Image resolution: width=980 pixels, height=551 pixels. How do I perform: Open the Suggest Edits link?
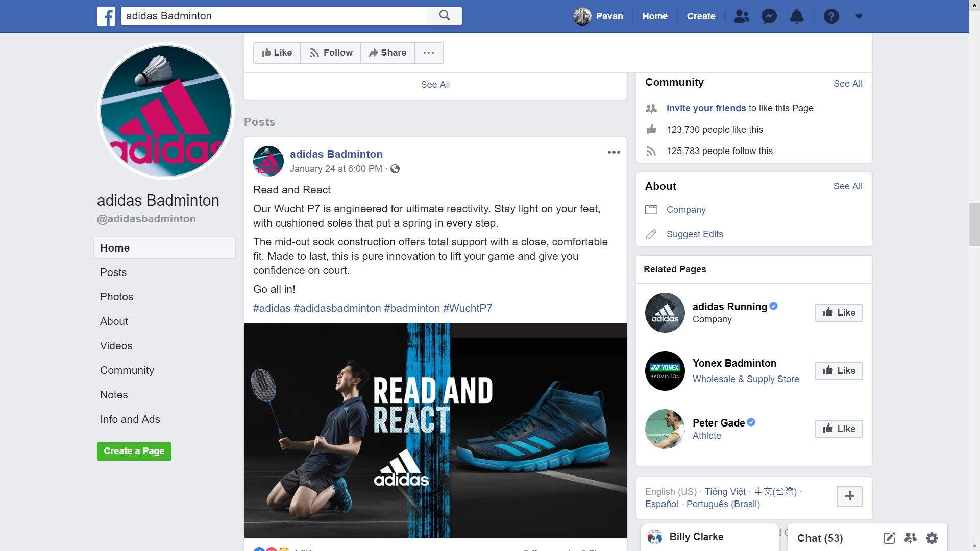click(x=695, y=234)
